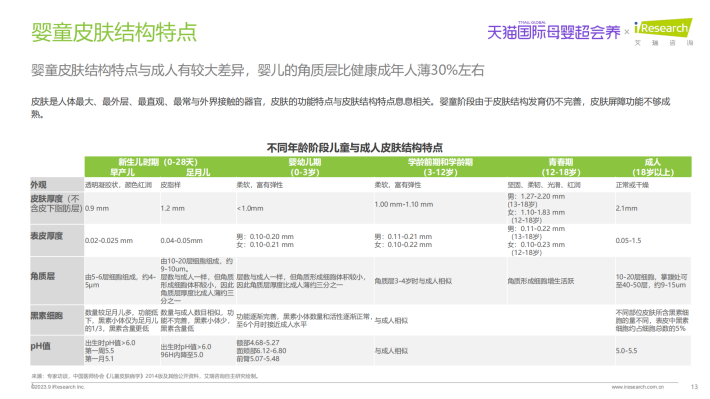Select the 表皮厚度 row label
Screen dimensions: 710x399
47,236
